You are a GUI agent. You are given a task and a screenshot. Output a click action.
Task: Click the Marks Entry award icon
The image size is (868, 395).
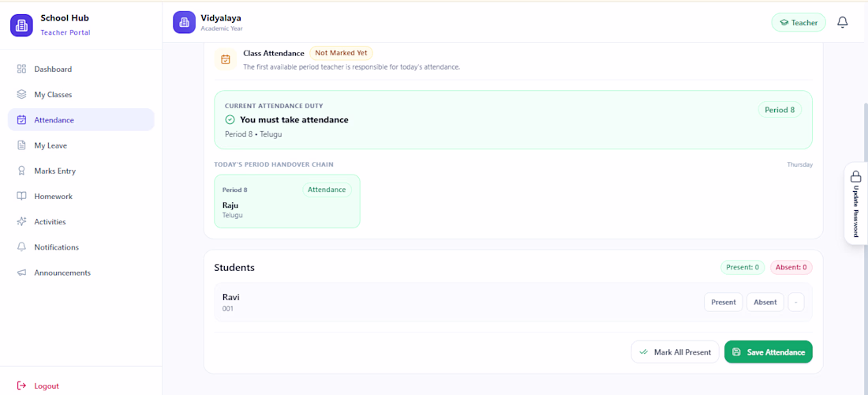coord(21,171)
